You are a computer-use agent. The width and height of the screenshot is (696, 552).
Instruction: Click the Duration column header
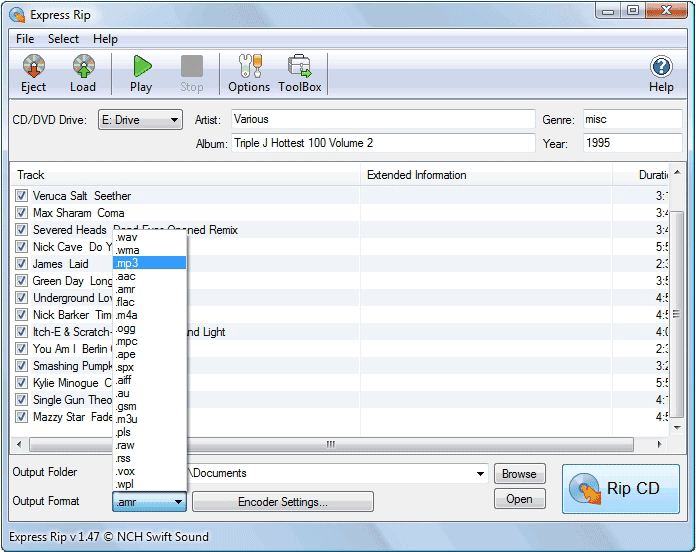[x=641, y=175]
